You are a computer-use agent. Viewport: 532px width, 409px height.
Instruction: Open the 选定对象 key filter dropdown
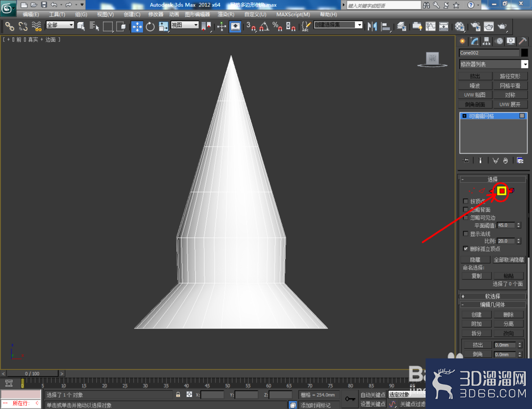[406, 395]
